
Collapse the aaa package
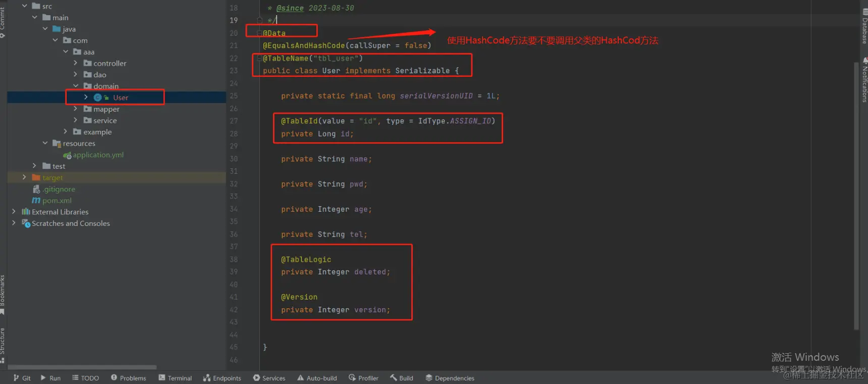pos(66,52)
